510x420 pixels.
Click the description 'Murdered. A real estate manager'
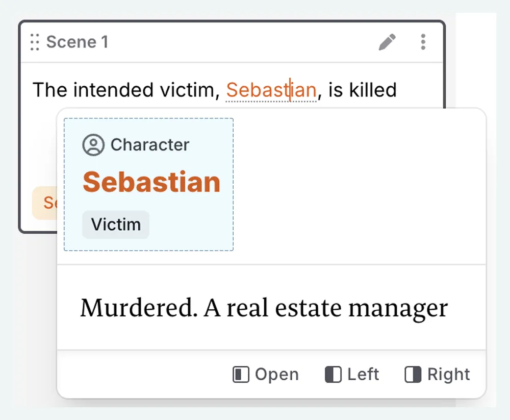tap(264, 308)
